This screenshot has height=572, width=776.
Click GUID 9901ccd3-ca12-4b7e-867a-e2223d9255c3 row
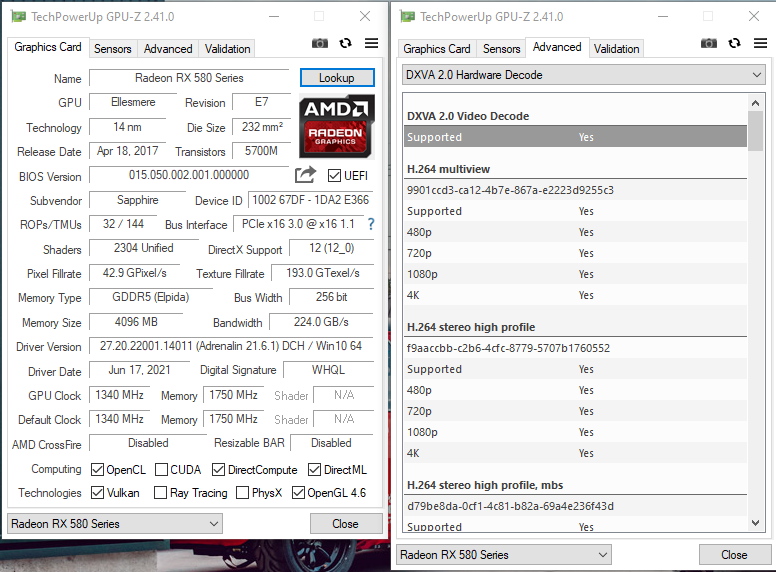click(x=576, y=190)
